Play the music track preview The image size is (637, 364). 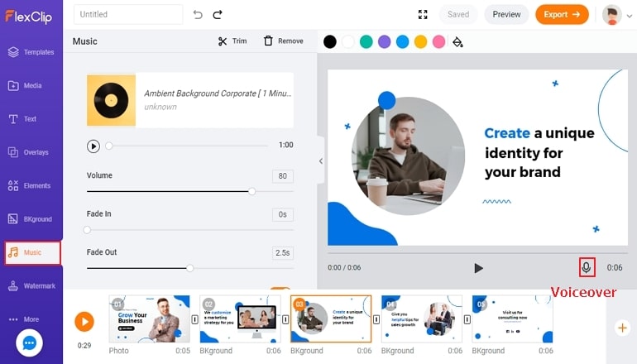click(93, 146)
